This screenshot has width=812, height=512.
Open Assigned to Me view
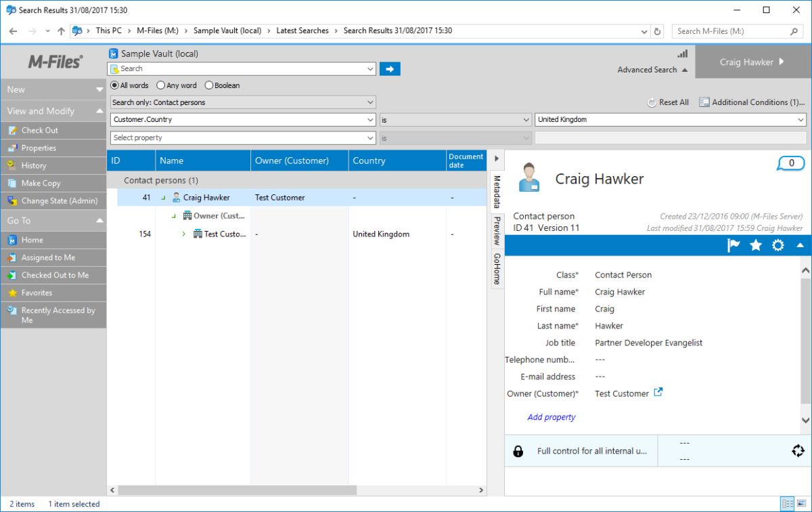[53, 257]
